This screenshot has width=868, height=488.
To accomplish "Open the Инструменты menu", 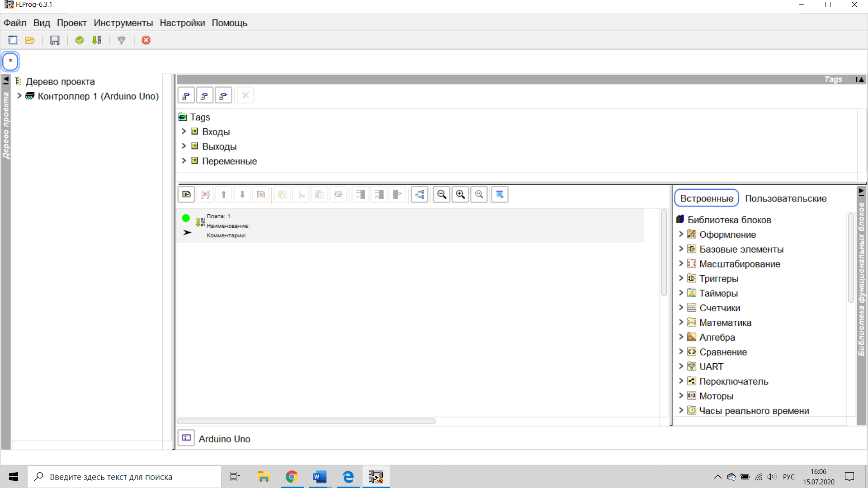I will (x=123, y=23).
